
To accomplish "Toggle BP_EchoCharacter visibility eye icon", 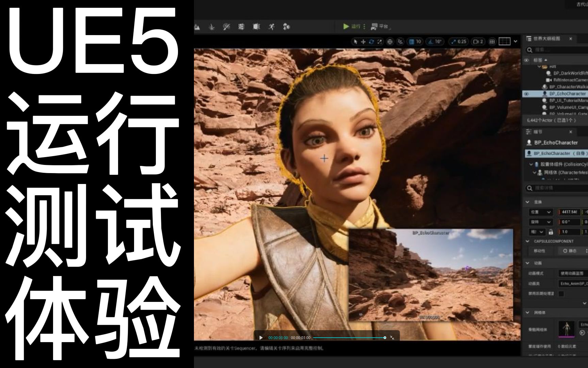I will tap(527, 93).
